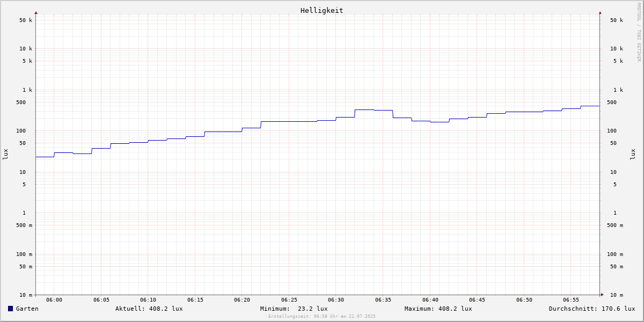Click the 06:25 time axis label

pyautogui.click(x=289, y=300)
